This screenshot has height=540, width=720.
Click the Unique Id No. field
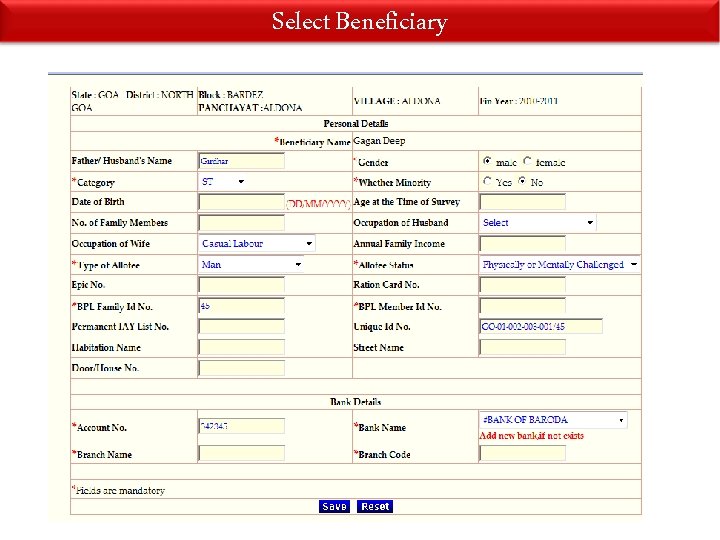tap(541, 326)
